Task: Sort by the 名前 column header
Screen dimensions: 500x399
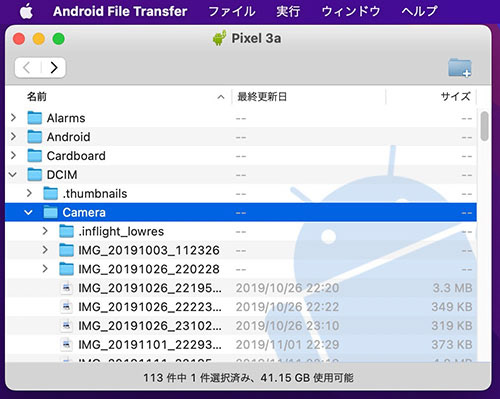Action: coord(37,97)
